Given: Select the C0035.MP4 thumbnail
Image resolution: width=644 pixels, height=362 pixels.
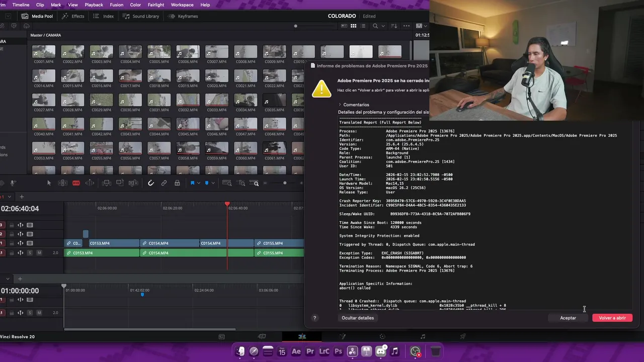Looking at the screenshot, I should (x=274, y=100).
